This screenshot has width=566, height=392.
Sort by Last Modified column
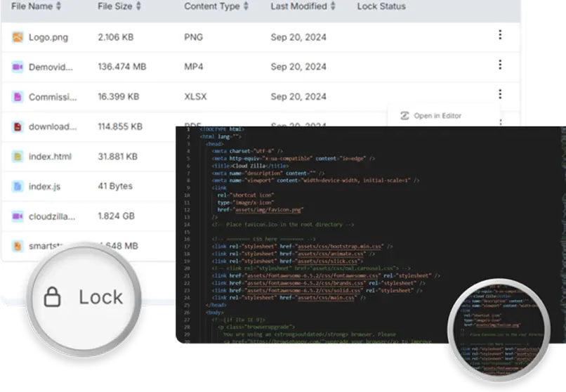[x=303, y=6]
